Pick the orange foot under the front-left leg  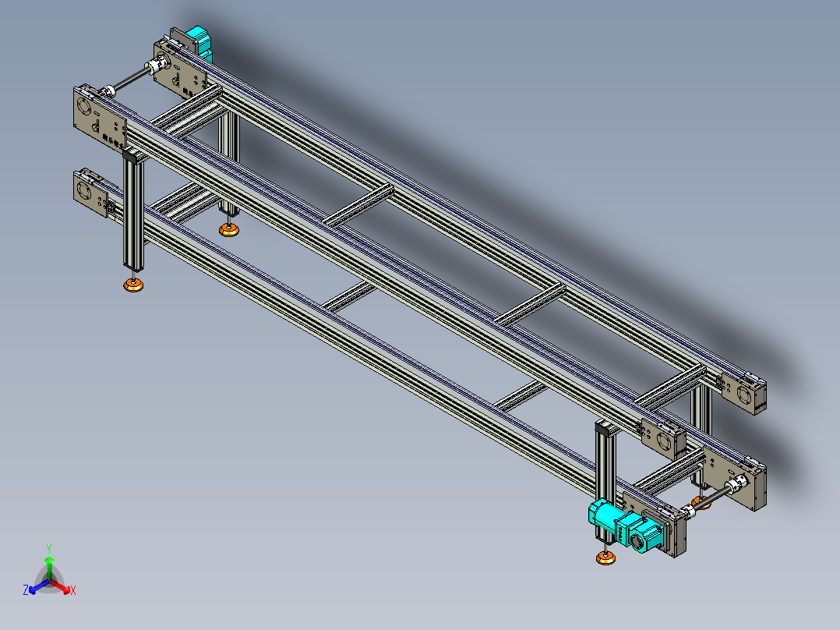coord(133,285)
